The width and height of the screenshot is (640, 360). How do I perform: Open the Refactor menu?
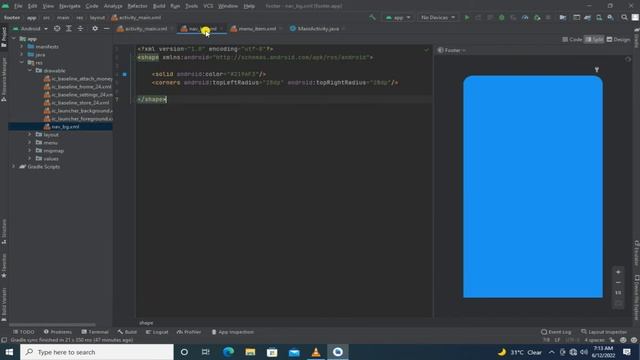click(138, 6)
